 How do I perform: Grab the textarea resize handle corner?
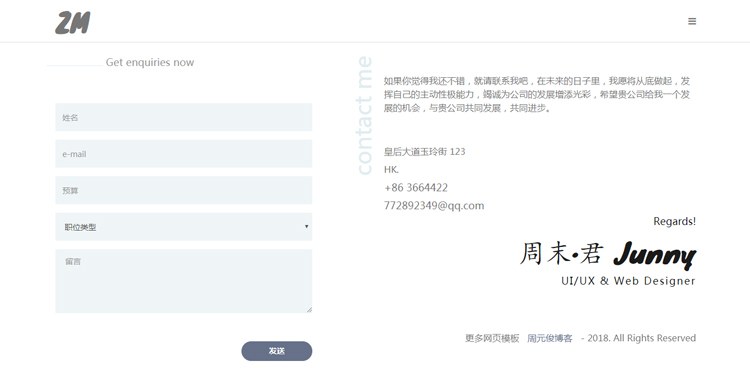(309, 310)
